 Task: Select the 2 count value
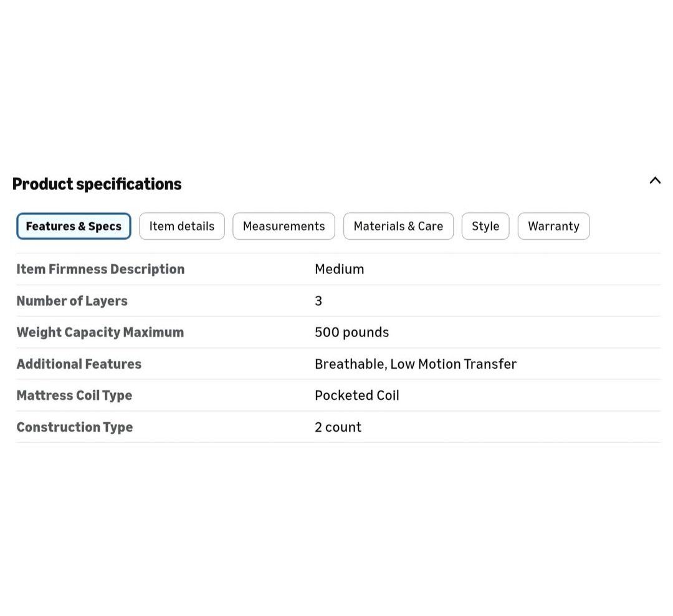click(338, 427)
